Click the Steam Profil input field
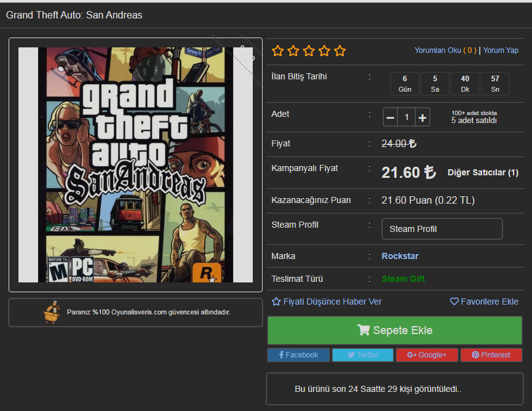Viewport: 532px width, 411px height. (x=442, y=229)
